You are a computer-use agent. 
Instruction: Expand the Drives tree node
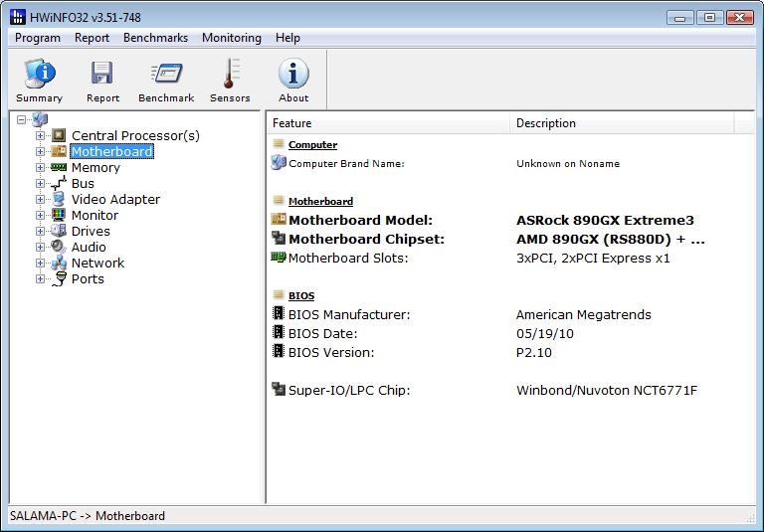pyautogui.click(x=41, y=231)
